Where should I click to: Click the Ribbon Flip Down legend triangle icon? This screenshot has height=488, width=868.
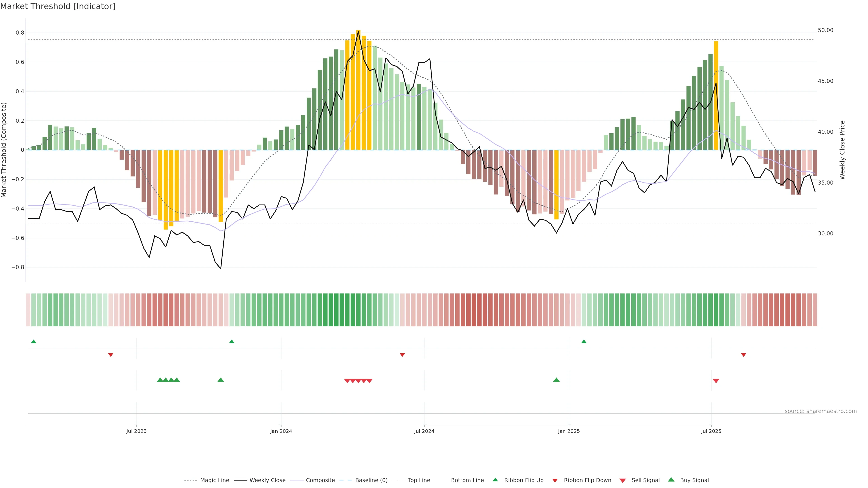tap(555, 480)
